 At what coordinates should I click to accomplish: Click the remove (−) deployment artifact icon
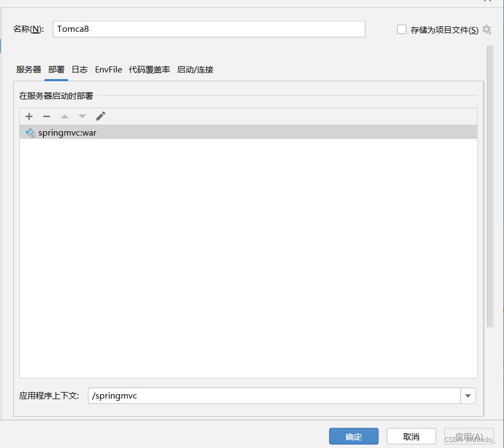point(47,116)
